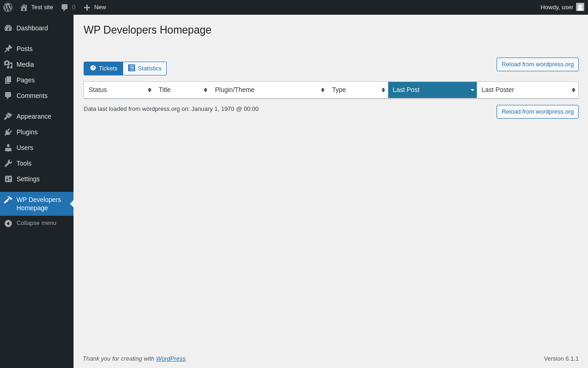Sort the table by Title column
This screenshot has width=588, height=368.
pyautogui.click(x=182, y=90)
